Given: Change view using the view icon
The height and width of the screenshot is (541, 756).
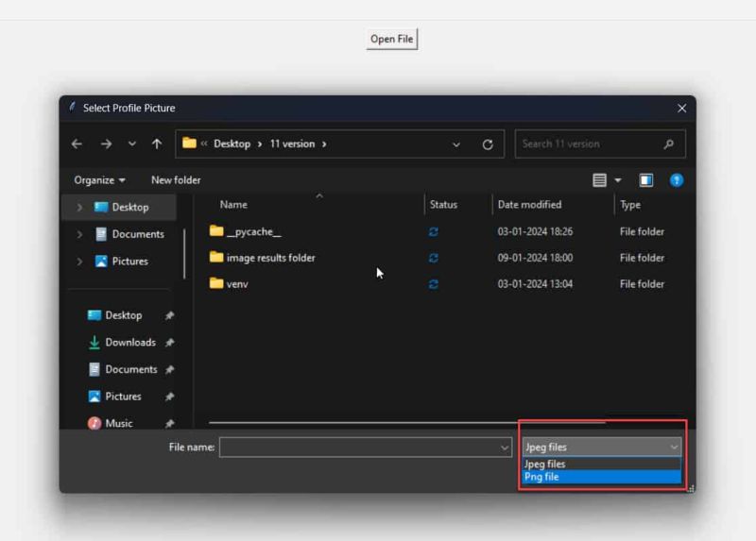Looking at the screenshot, I should point(599,180).
